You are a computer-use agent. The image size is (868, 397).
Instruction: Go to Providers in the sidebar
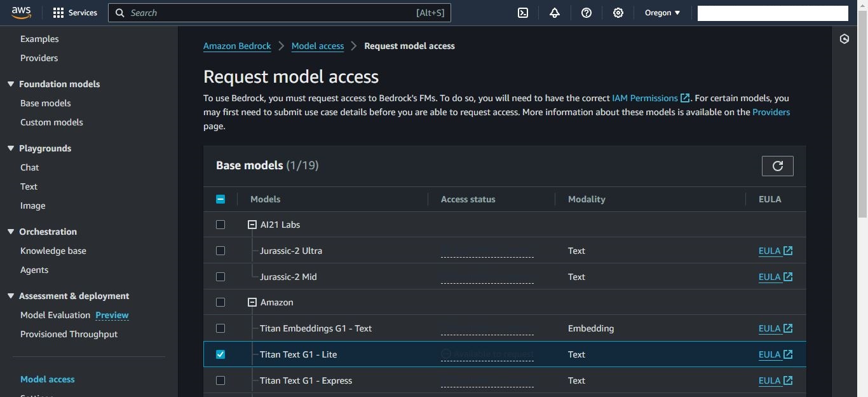pos(39,58)
